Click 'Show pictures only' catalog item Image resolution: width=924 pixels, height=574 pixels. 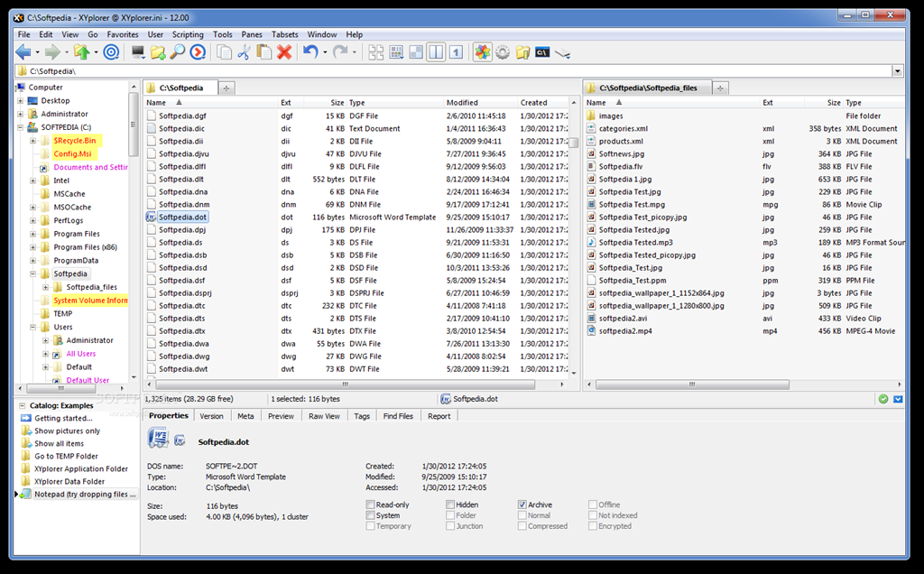67,430
